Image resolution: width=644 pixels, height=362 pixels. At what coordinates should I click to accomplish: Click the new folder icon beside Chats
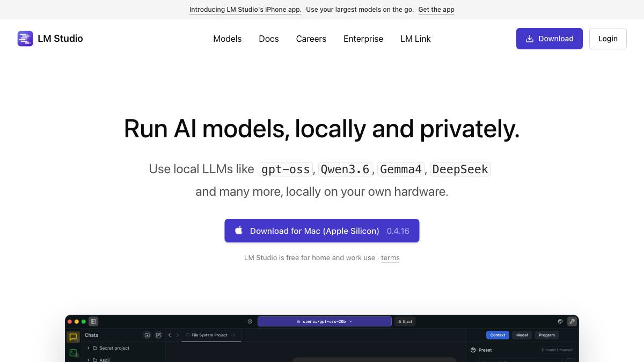pyautogui.click(x=148, y=335)
